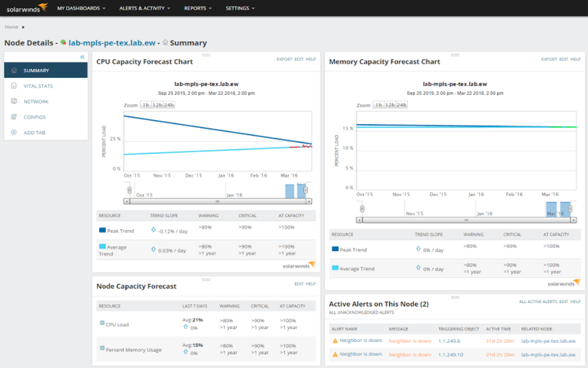Toggle the 24h zoom on the Memory chart

click(x=400, y=106)
